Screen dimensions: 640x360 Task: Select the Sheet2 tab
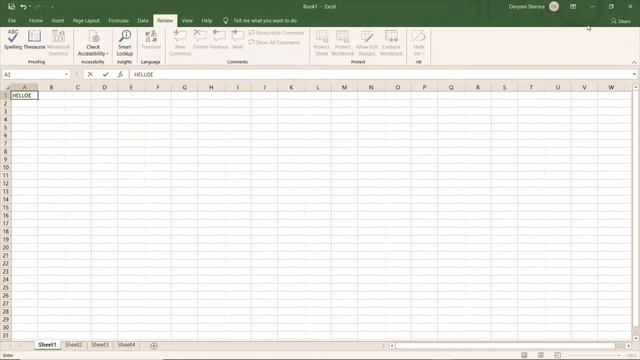click(73, 345)
